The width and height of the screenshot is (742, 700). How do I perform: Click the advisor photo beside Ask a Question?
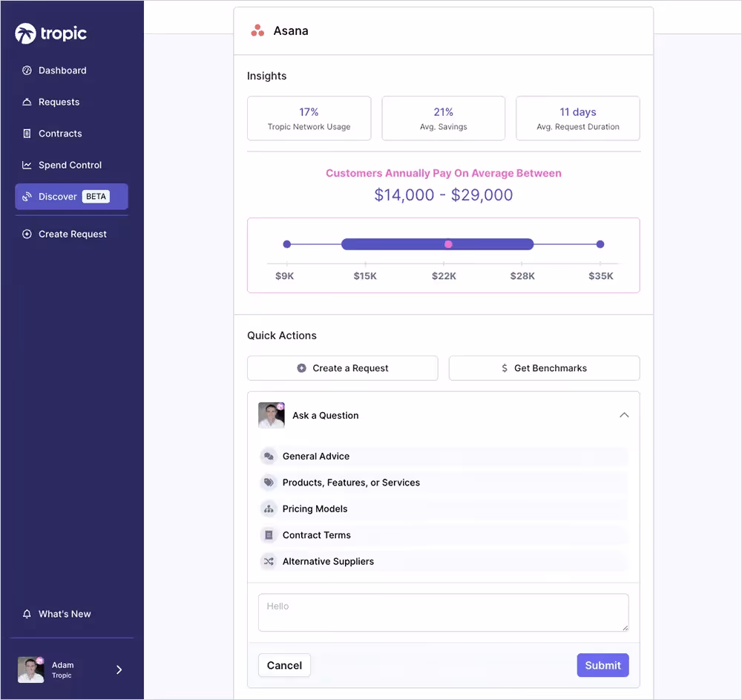click(271, 415)
